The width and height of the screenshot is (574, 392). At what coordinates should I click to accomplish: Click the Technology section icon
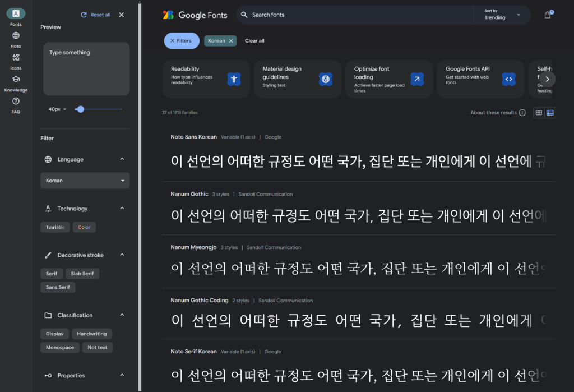[x=48, y=209]
